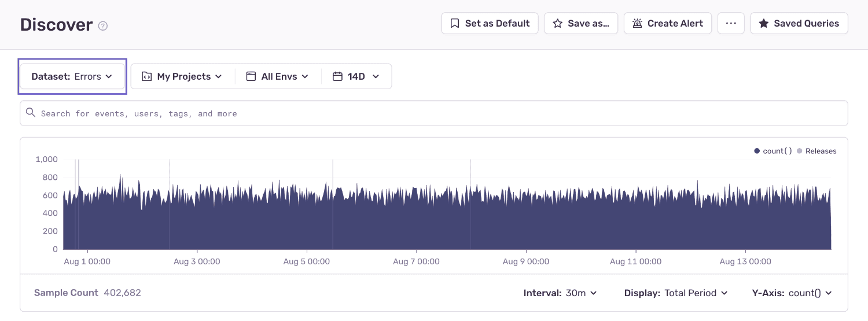
Task: Click the siren icon in Create Alert
Action: (x=637, y=24)
